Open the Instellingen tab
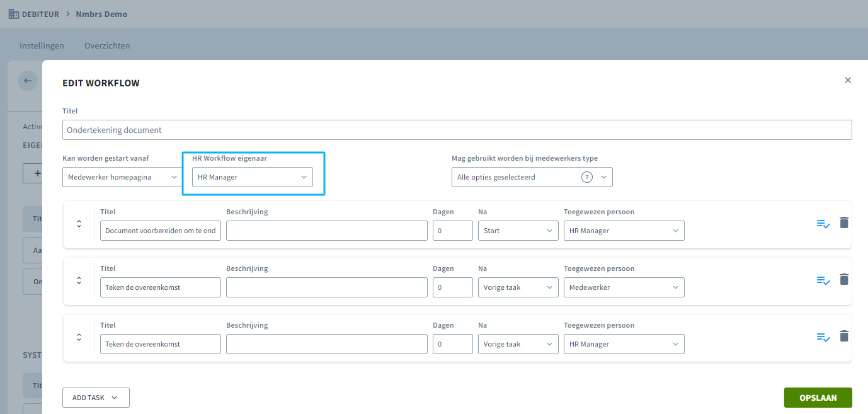 (x=42, y=45)
